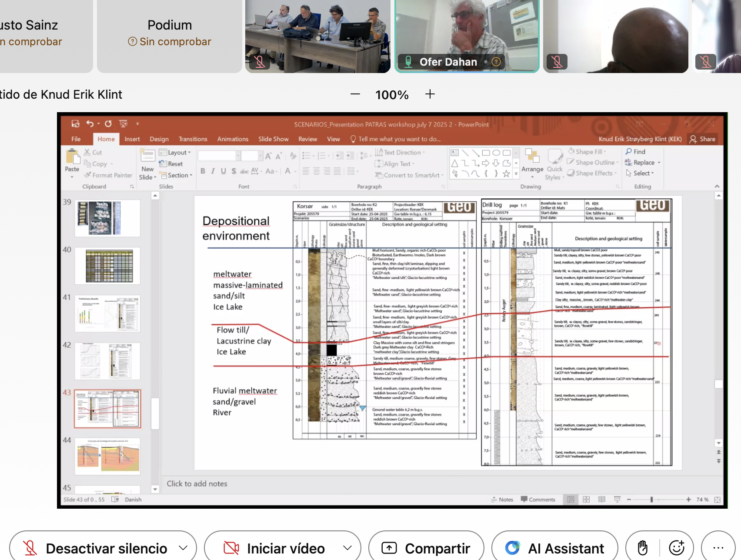The height and width of the screenshot is (560, 741).
Task: Click the New Slide icon
Action: coord(147,157)
